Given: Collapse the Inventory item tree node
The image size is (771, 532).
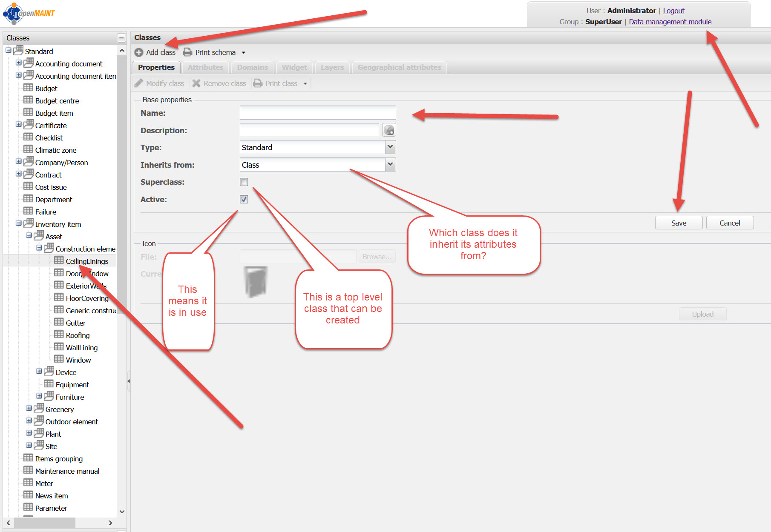Looking at the screenshot, I should tap(19, 223).
